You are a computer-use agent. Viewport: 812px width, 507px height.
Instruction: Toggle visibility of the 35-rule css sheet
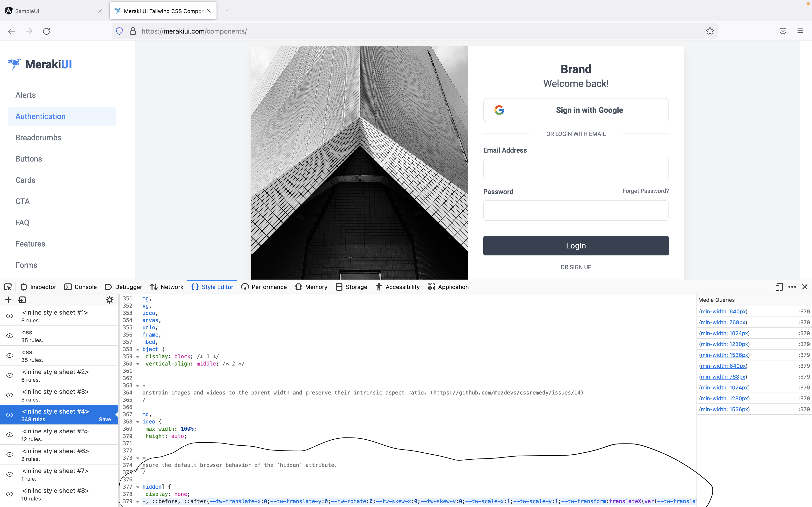point(10,336)
